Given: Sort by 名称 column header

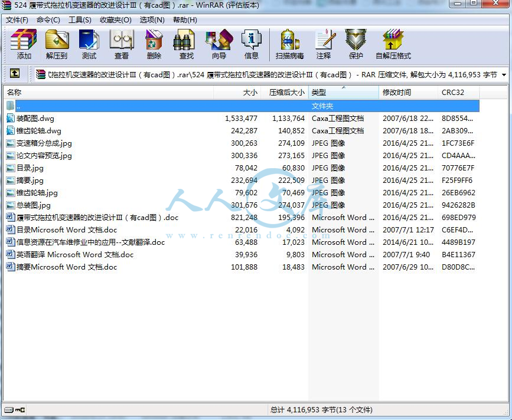Looking at the screenshot, I should [x=109, y=92].
